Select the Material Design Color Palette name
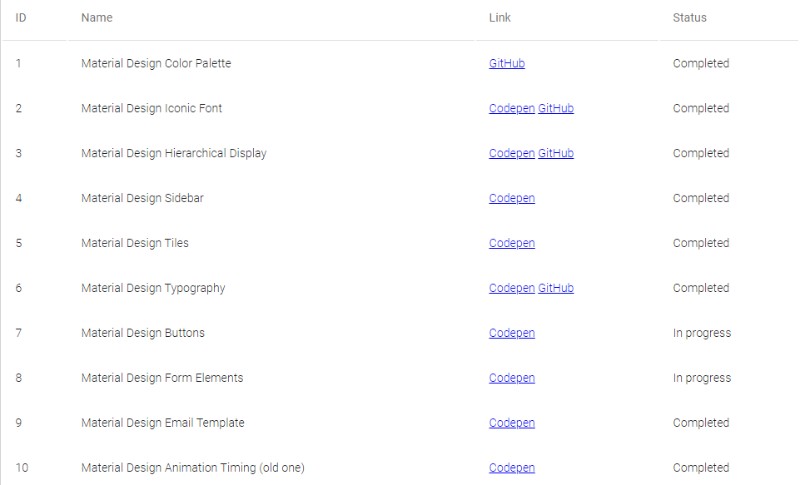Viewport: 800px width, 485px height. tap(156, 63)
